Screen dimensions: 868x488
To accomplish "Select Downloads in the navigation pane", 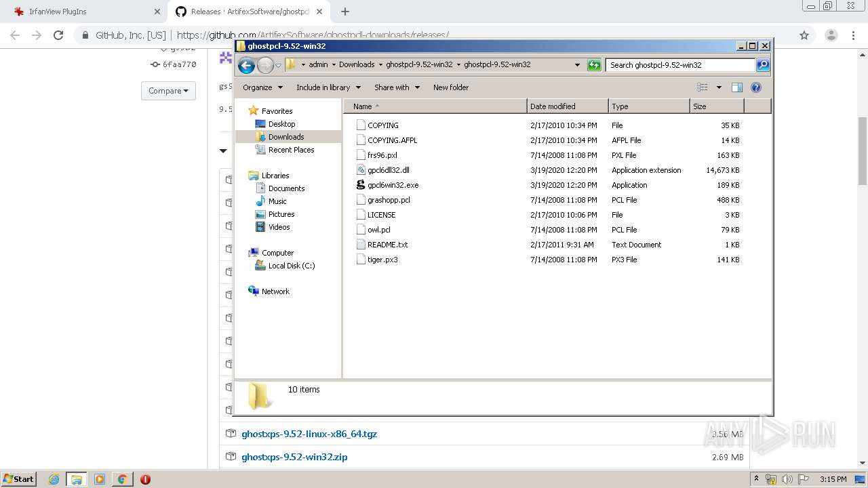I will (x=280, y=137).
